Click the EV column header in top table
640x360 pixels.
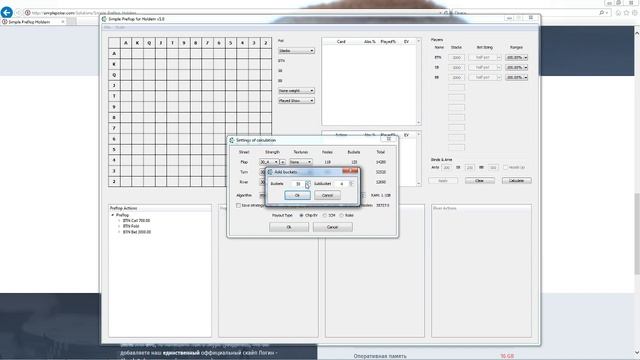(x=407, y=42)
